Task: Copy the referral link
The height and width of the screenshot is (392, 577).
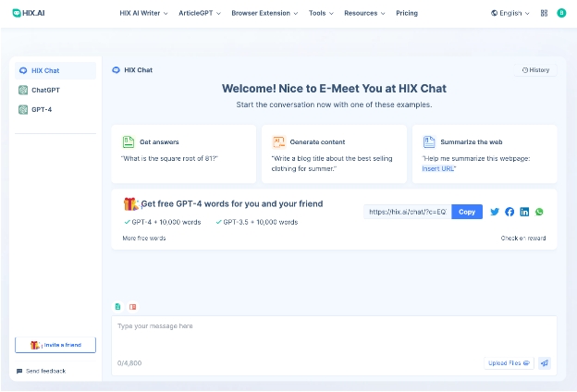Action: 467,212
